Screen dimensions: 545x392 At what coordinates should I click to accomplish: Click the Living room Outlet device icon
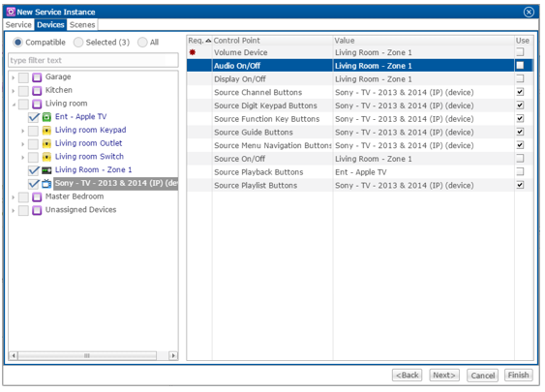coord(46,143)
